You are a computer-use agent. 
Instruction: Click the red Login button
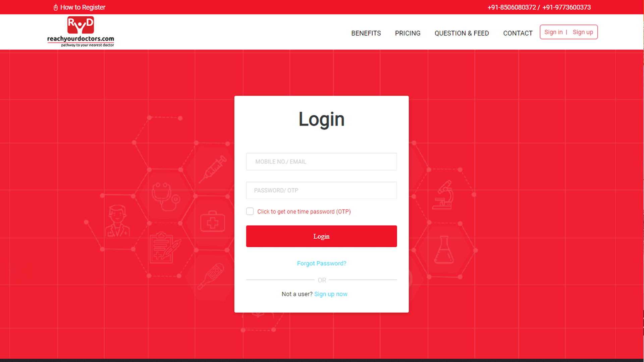321,236
